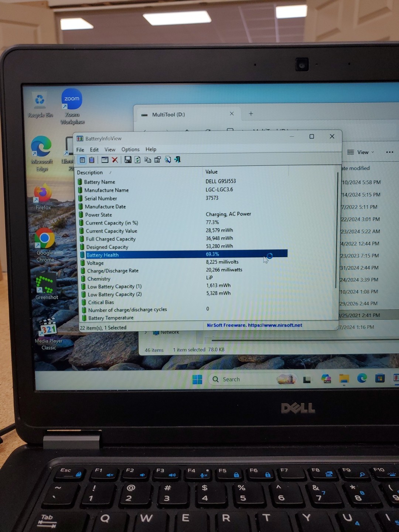Click the Properties toolbar icon
This screenshot has height=532, width=399.
pyautogui.click(x=157, y=160)
